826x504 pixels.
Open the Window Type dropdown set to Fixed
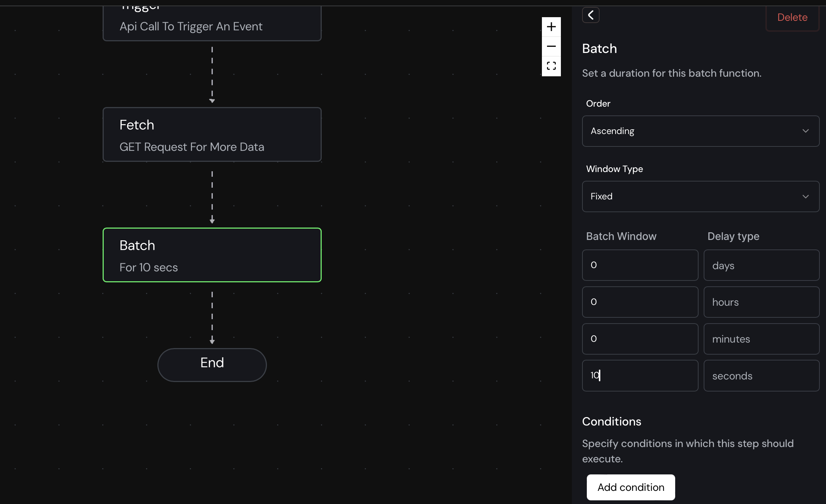click(x=700, y=196)
